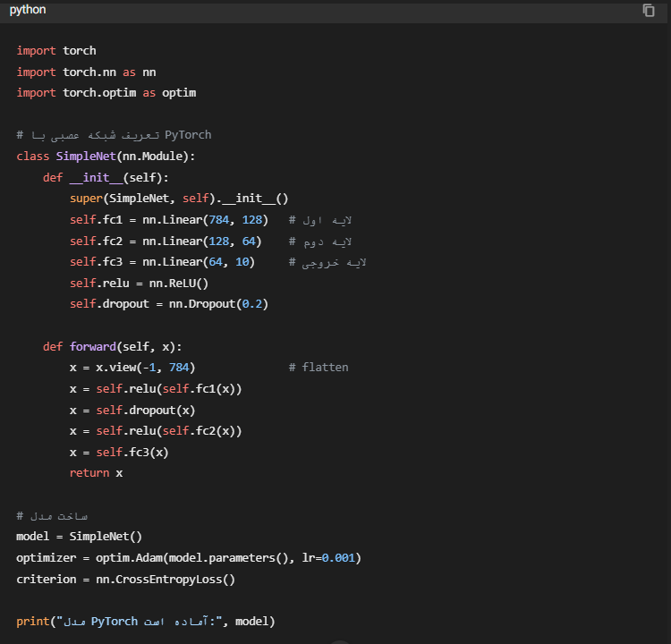
Task: Click the 'optimizer = optim.Adam(...)' line
Action: 189,558
